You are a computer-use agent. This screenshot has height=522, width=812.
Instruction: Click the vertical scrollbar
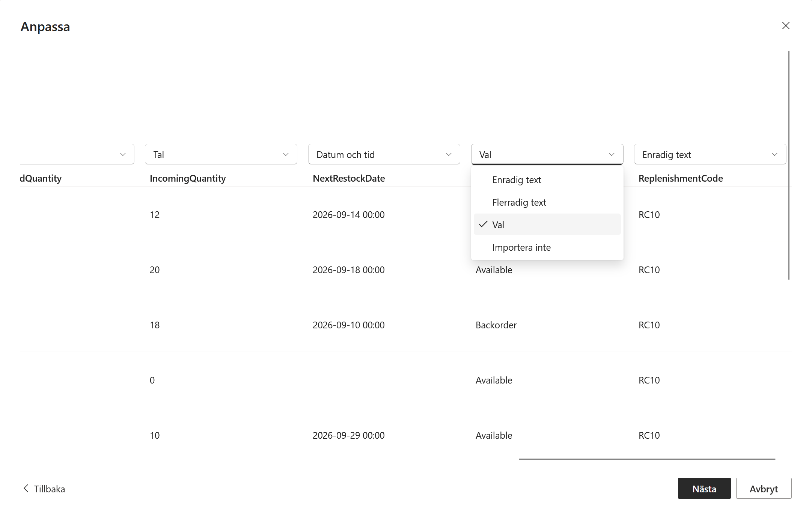click(x=789, y=165)
